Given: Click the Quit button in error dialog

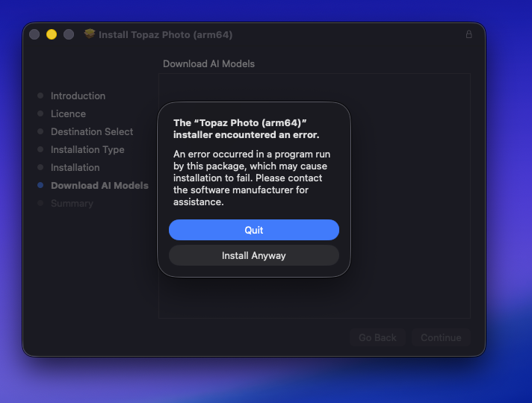Looking at the screenshot, I should click(x=254, y=230).
